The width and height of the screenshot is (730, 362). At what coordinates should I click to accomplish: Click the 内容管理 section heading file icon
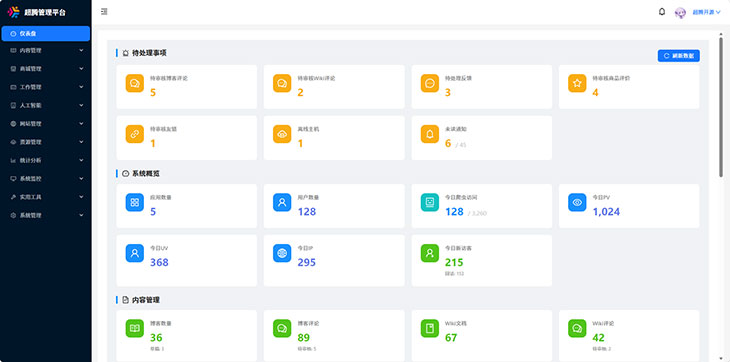pyautogui.click(x=125, y=300)
